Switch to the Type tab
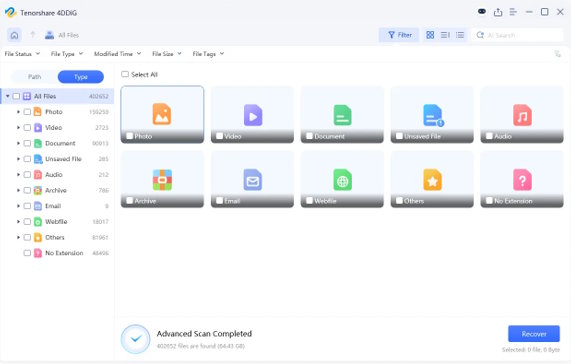Image resolution: width=571 pixels, height=364 pixels. pyautogui.click(x=81, y=77)
